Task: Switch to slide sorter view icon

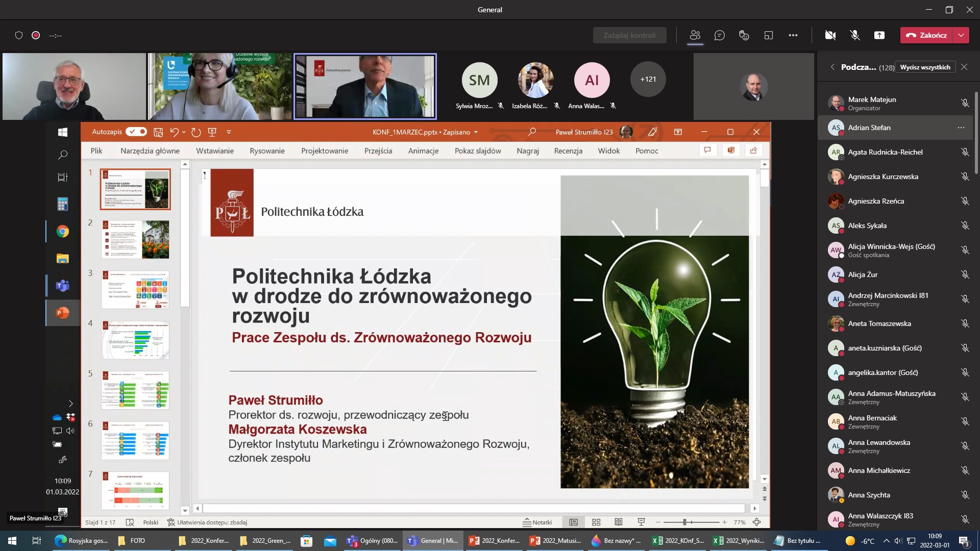Action: coord(596,522)
